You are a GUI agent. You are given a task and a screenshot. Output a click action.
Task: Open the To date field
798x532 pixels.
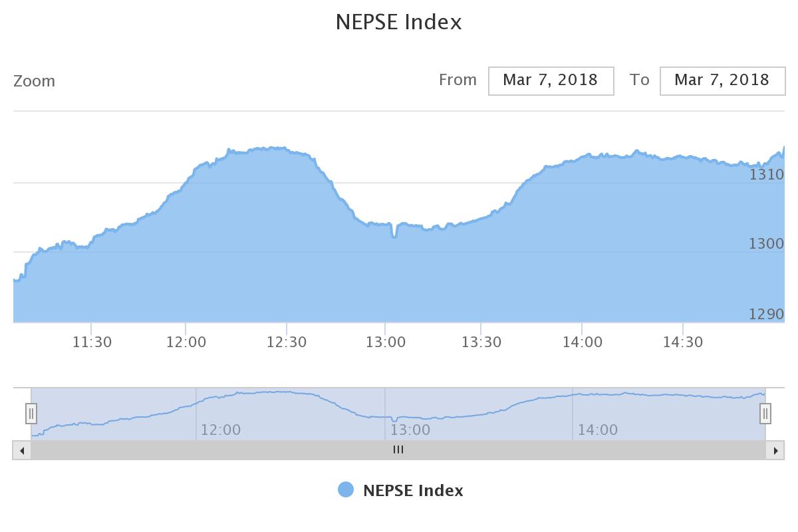click(x=722, y=80)
